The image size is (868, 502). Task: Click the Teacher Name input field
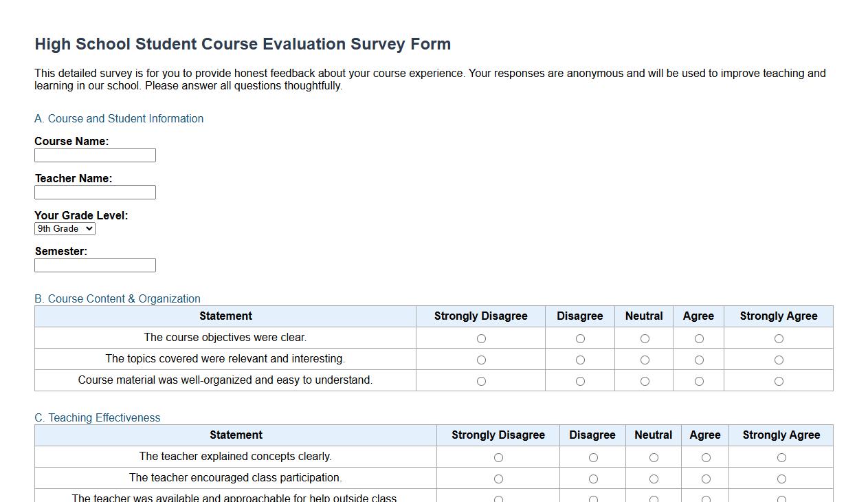(95, 192)
